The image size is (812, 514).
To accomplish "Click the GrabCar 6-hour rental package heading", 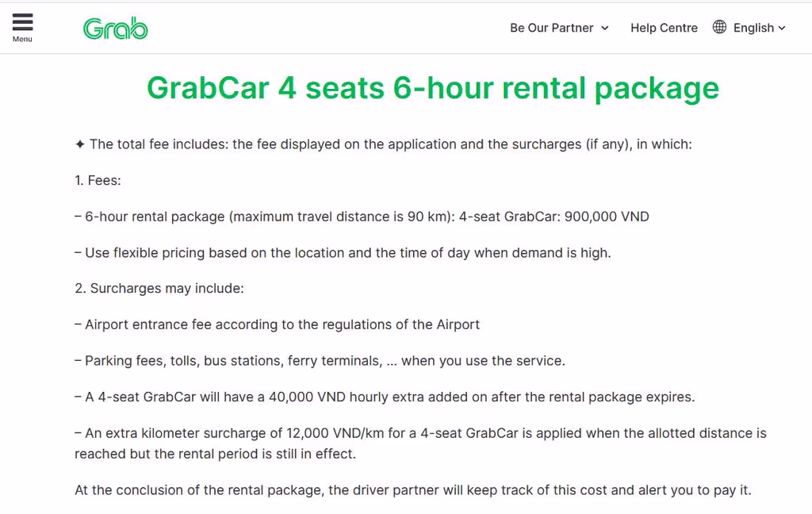I will click(x=432, y=88).
